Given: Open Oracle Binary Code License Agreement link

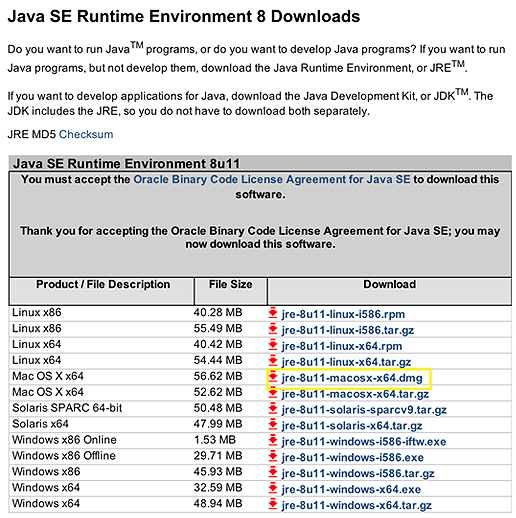Looking at the screenshot, I should point(272,179).
